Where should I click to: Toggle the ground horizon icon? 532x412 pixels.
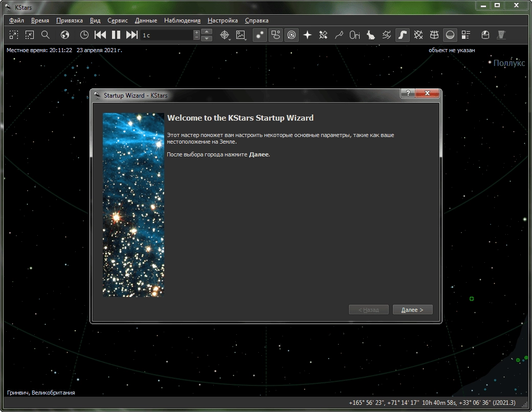click(450, 35)
